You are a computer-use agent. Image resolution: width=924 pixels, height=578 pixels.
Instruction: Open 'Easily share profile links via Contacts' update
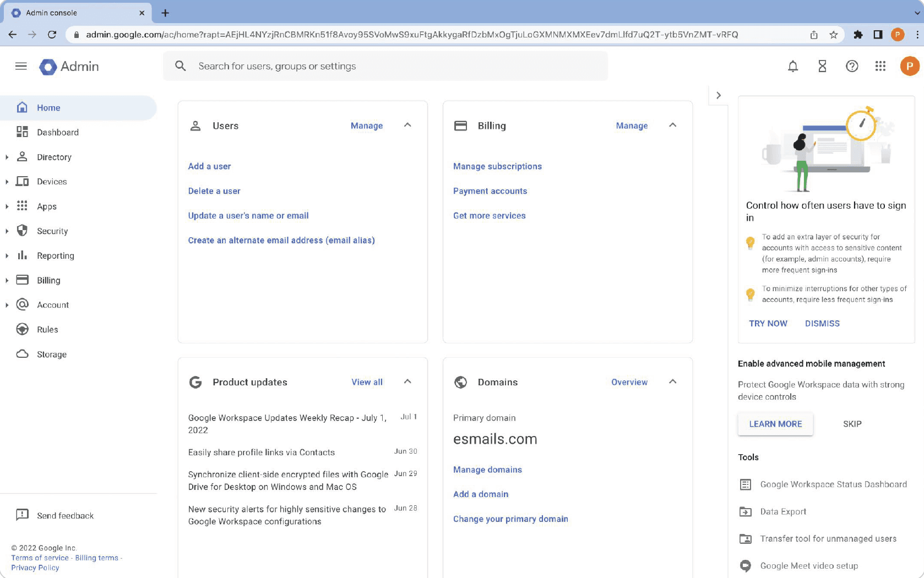(262, 452)
